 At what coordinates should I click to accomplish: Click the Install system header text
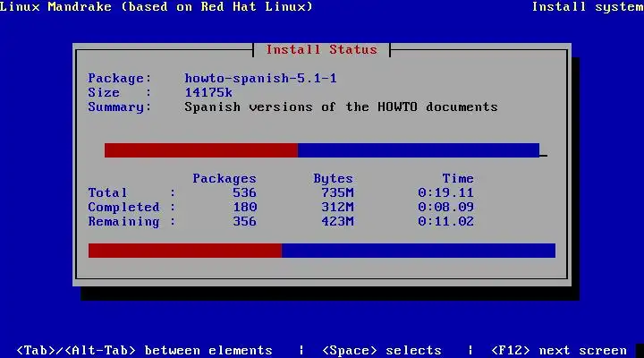click(588, 6)
